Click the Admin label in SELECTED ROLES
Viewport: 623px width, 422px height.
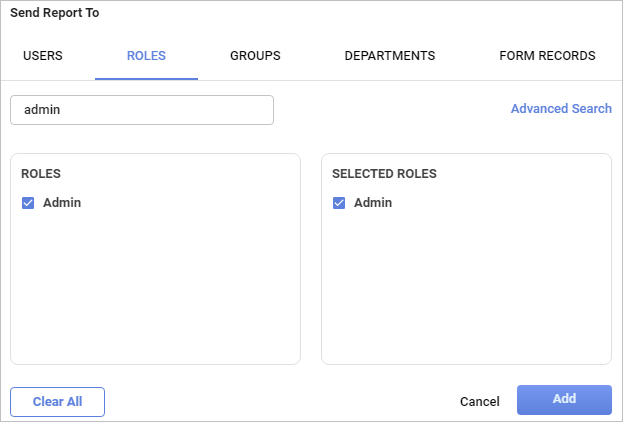tap(373, 203)
